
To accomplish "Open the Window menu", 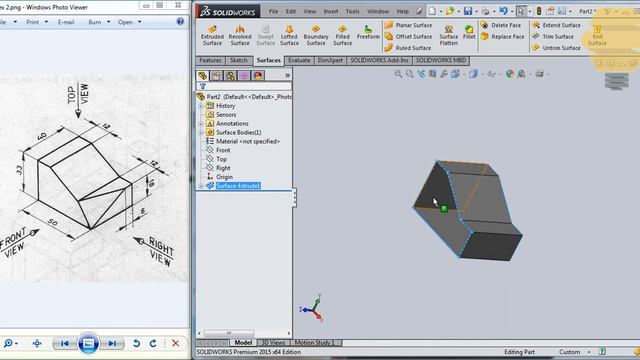I will coord(378,11).
